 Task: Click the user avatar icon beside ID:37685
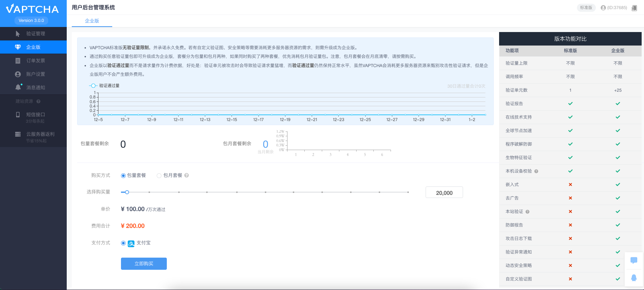tap(603, 8)
